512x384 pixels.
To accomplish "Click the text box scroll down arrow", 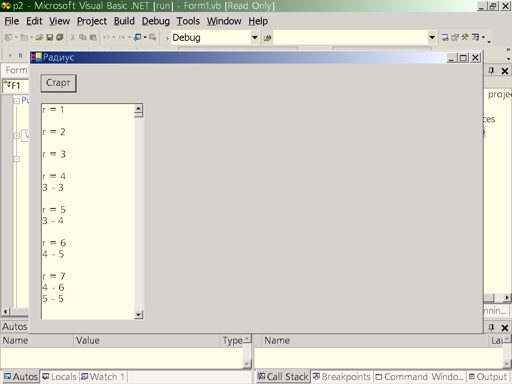I will 138,314.
